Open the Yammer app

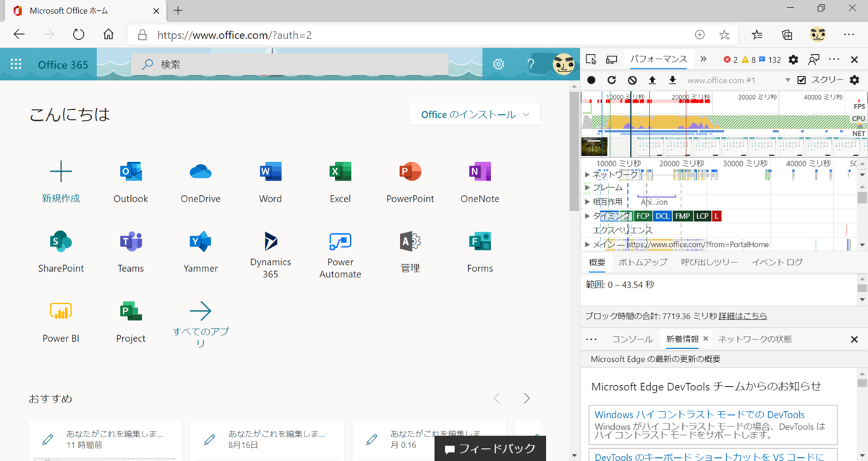pyautogui.click(x=200, y=251)
